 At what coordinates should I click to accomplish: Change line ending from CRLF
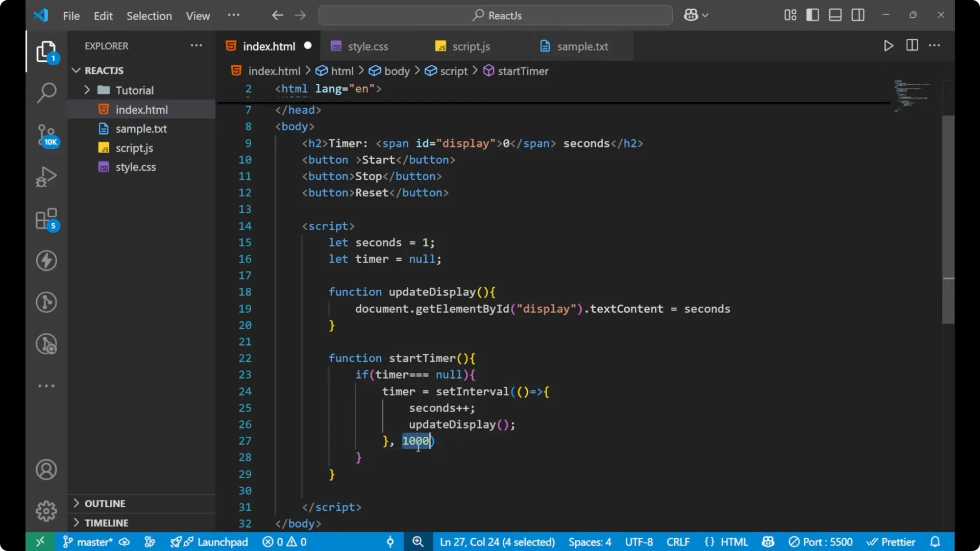click(678, 542)
